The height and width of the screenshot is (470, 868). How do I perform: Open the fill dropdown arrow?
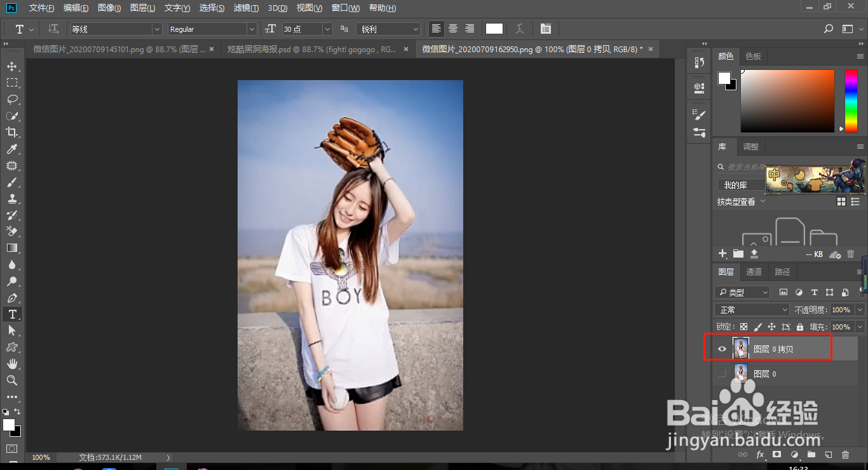(x=859, y=327)
